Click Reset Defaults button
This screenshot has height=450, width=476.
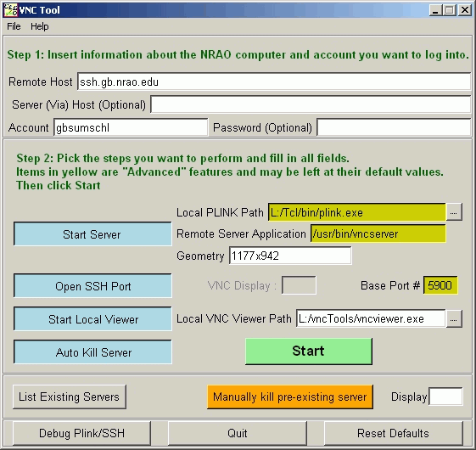tap(394, 433)
